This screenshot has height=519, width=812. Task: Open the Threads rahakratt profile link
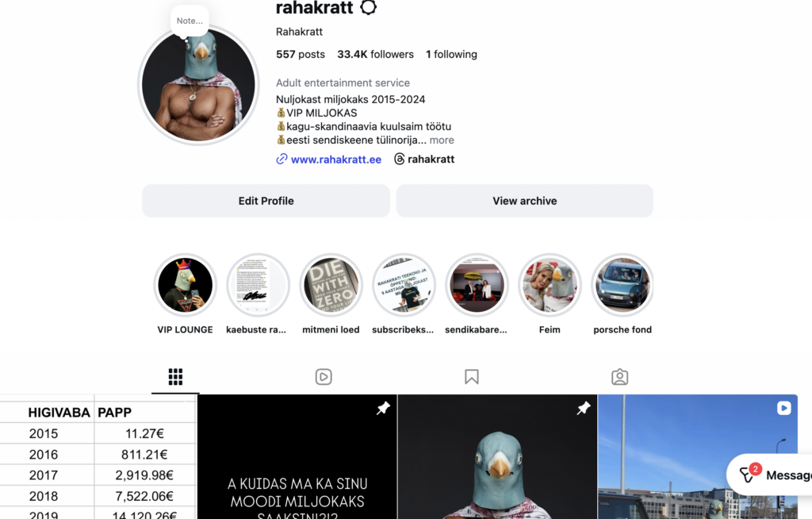[x=424, y=160]
